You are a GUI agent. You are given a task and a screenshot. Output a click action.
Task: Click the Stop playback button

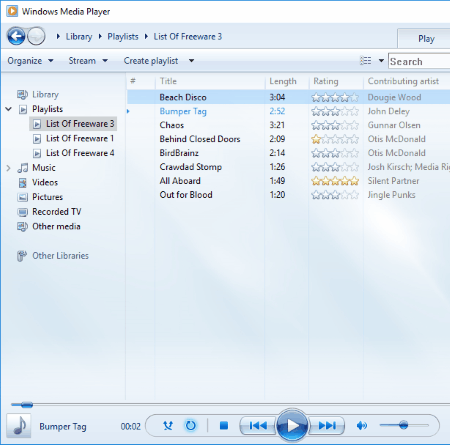pos(224,426)
